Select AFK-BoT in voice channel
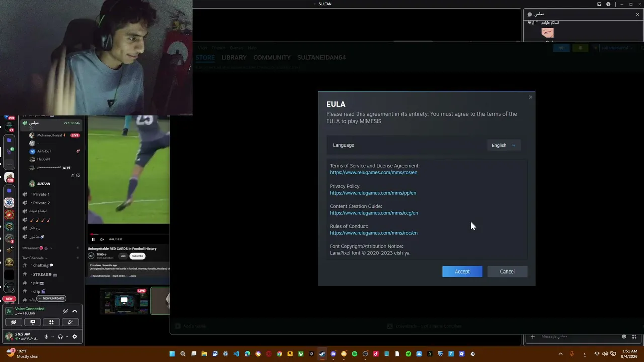 pyautogui.click(x=44, y=151)
